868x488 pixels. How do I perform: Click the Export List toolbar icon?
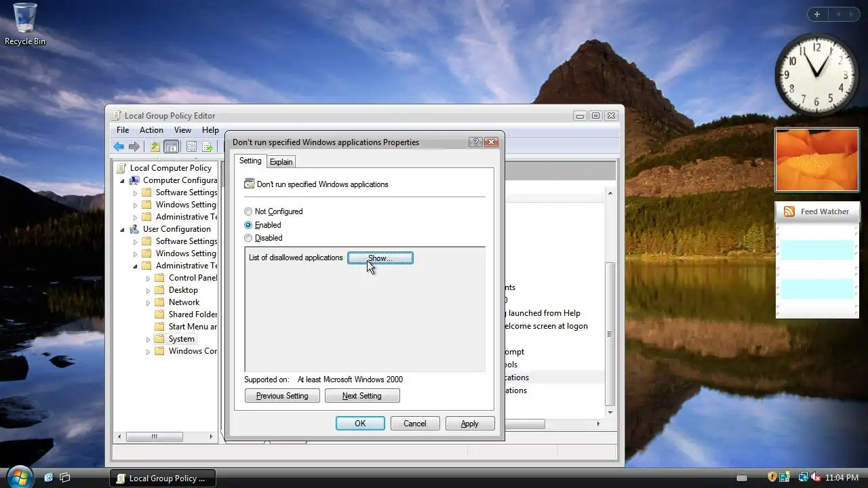207,146
